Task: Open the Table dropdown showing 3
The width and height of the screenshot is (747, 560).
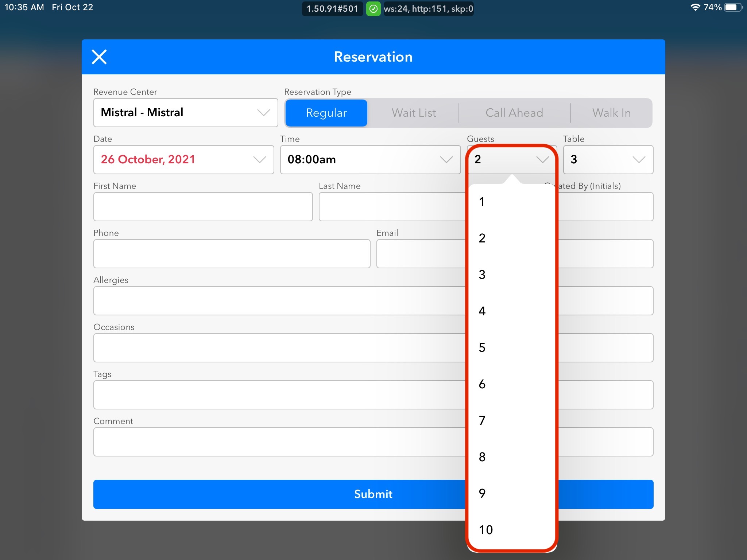Action: click(x=608, y=160)
